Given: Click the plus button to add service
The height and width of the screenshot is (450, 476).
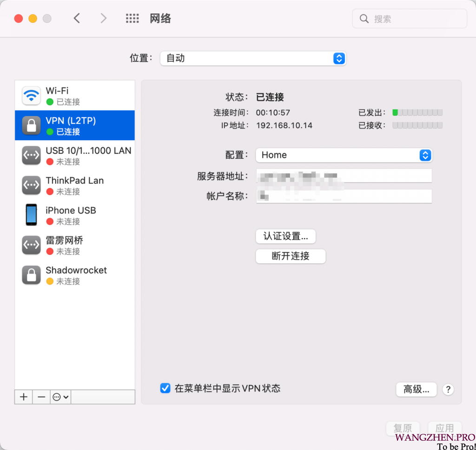Looking at the screenshot, I should click(x=24, y=397).
